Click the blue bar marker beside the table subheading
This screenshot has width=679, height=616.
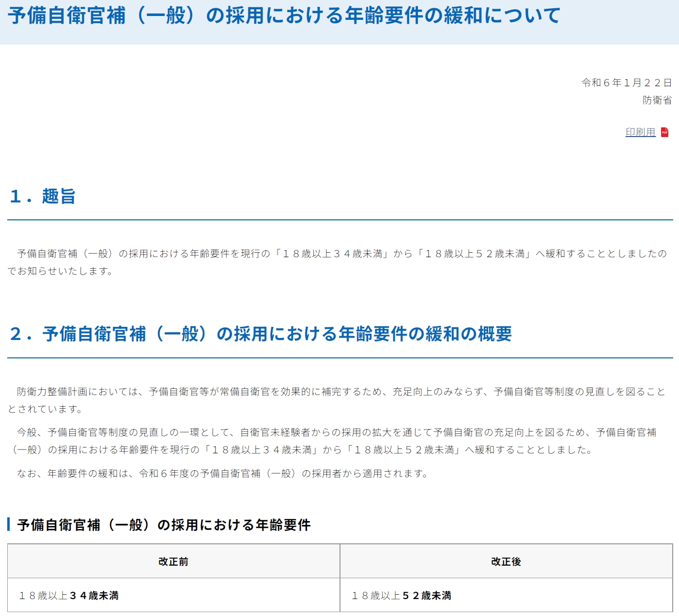[9, 524]
